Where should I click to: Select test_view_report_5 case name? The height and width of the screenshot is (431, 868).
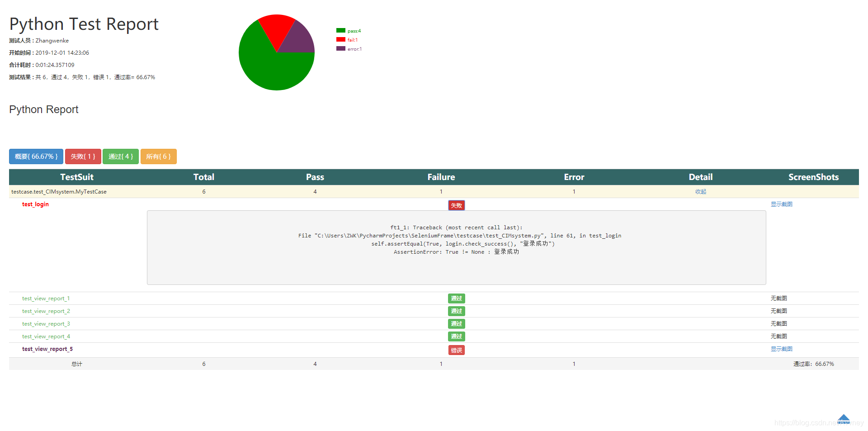pyautogui.click(x=47, y=349)
